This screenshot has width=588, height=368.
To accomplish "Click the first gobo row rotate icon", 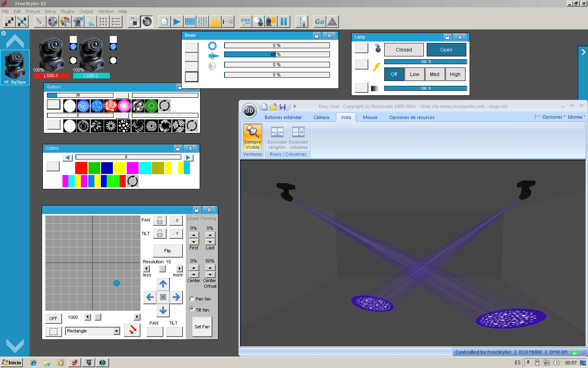I will coord(165,106).
